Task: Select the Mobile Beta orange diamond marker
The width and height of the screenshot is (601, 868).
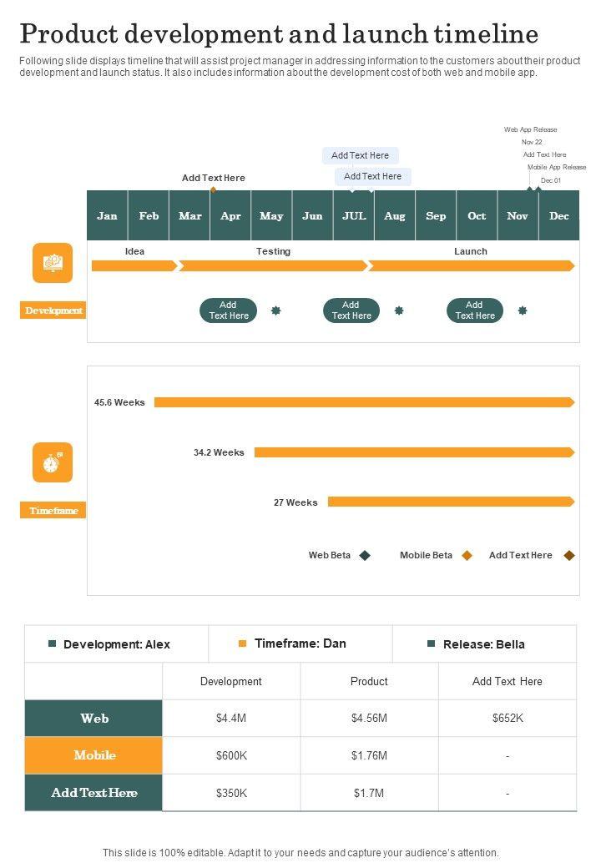Action: tap(467, 555)
